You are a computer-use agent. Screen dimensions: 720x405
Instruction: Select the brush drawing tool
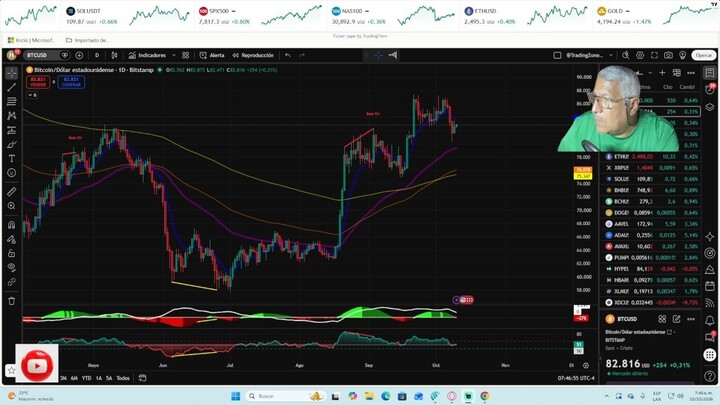tap(11, 145)
